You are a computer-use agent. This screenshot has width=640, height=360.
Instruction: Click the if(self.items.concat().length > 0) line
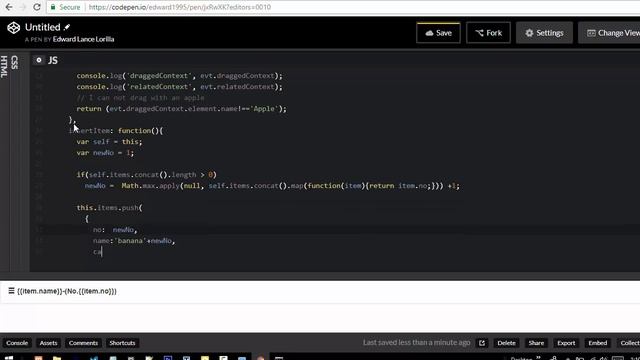[x=147, y=175]
